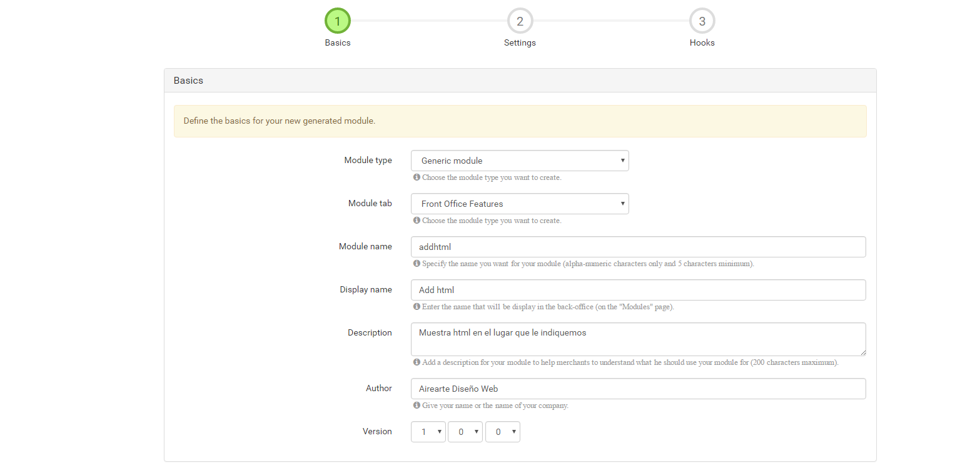Click info icon under Module tab
The width and height of the screenshot is (980, 473).
point(417,221)
